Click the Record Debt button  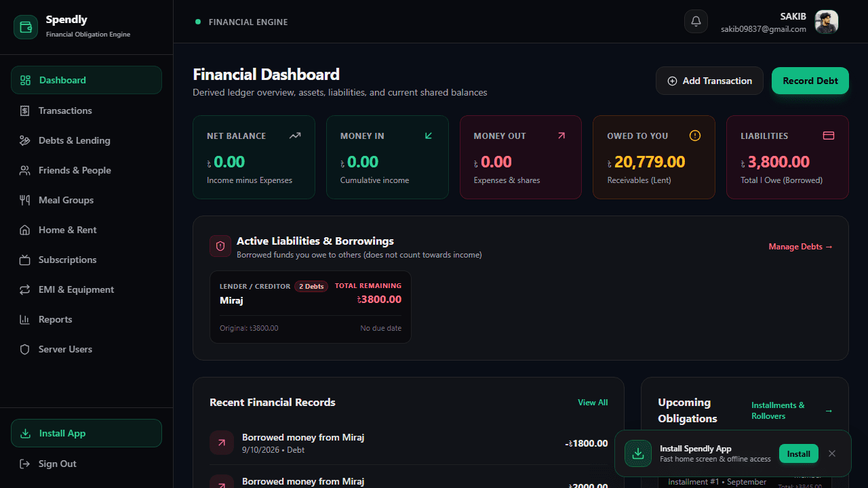810,81
